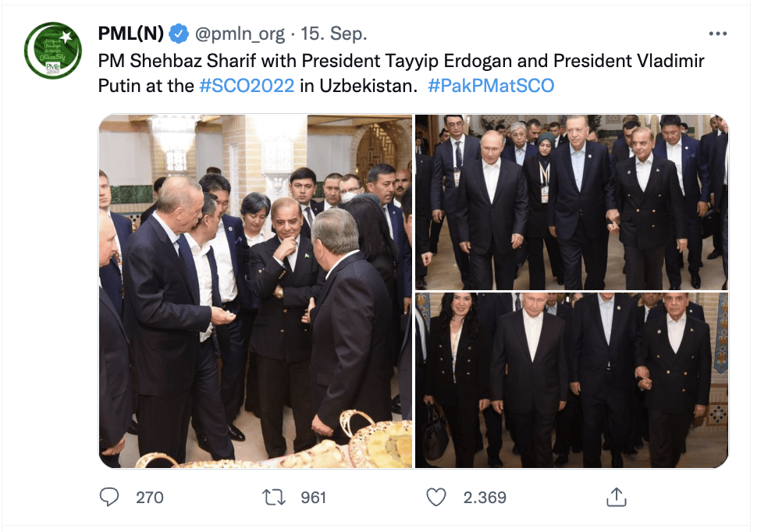
Task: Retweet using the retweet arrows icon
Action: (274, 497)
